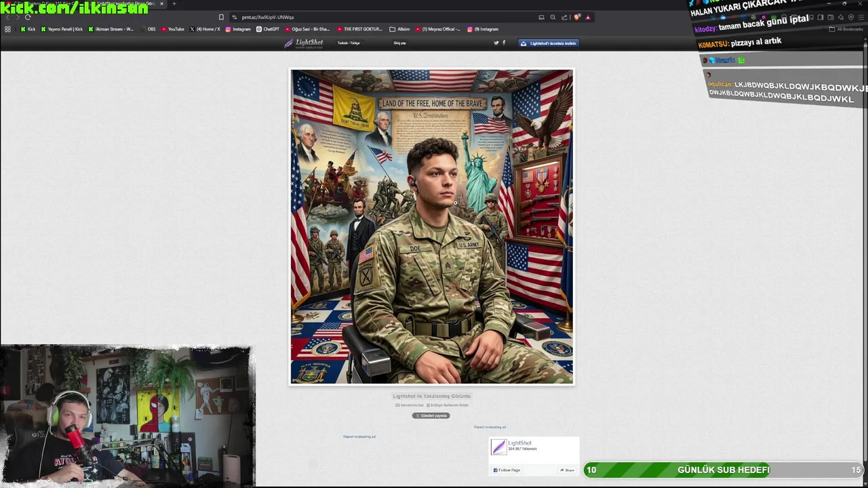868x488 pixels.
Task: Open the Yayıncı Paneli | Kick bookmark
Action: pos(62,29)
